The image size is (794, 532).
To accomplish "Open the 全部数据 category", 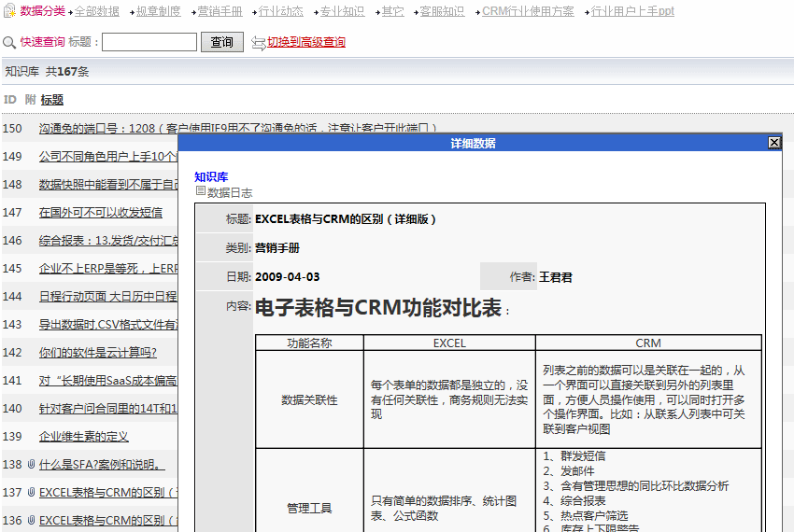I will 97,11.
